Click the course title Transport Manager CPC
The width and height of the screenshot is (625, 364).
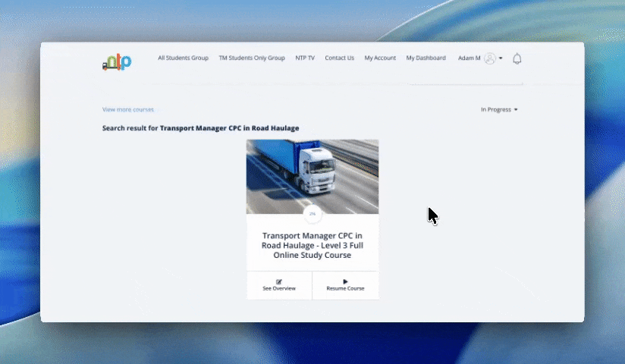pyautogui.click(x=312, y=246)
